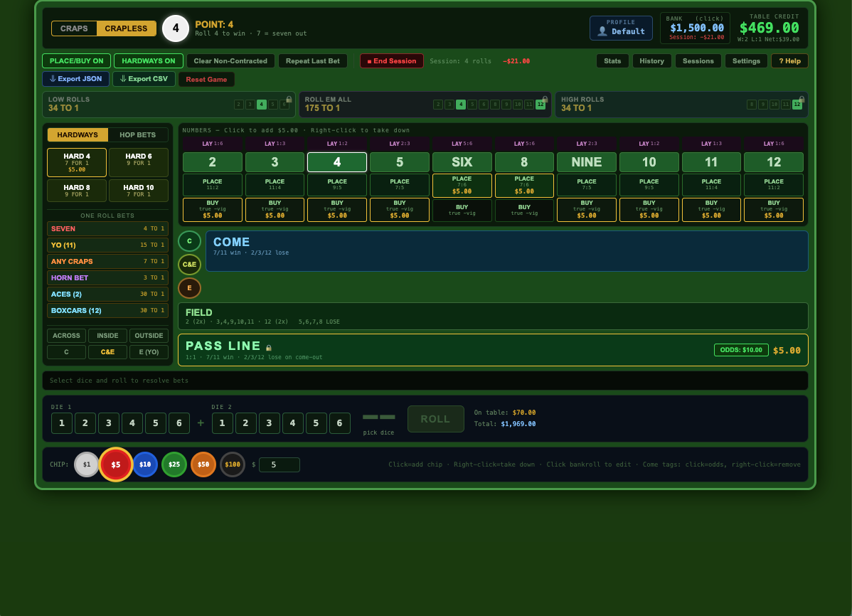852x616 pixels.
Task: Click Repeat Last Bet
Action: [313, 61]
